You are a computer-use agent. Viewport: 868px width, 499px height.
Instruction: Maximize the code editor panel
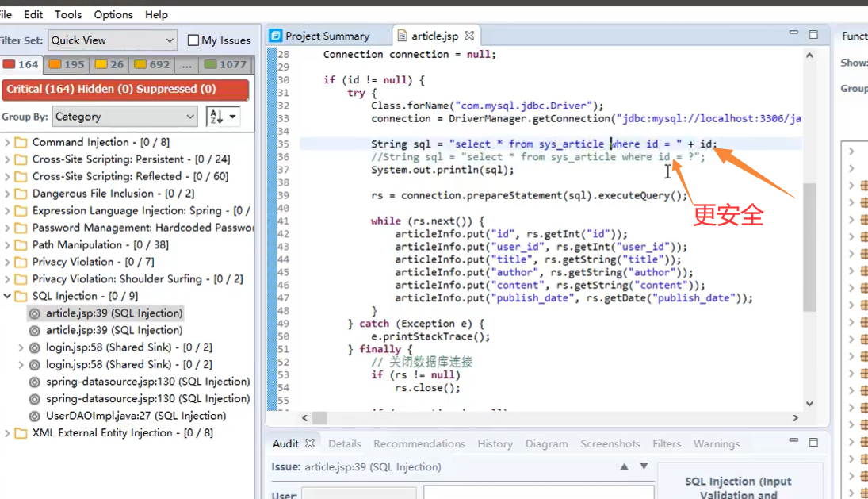(x=813, y=35)
